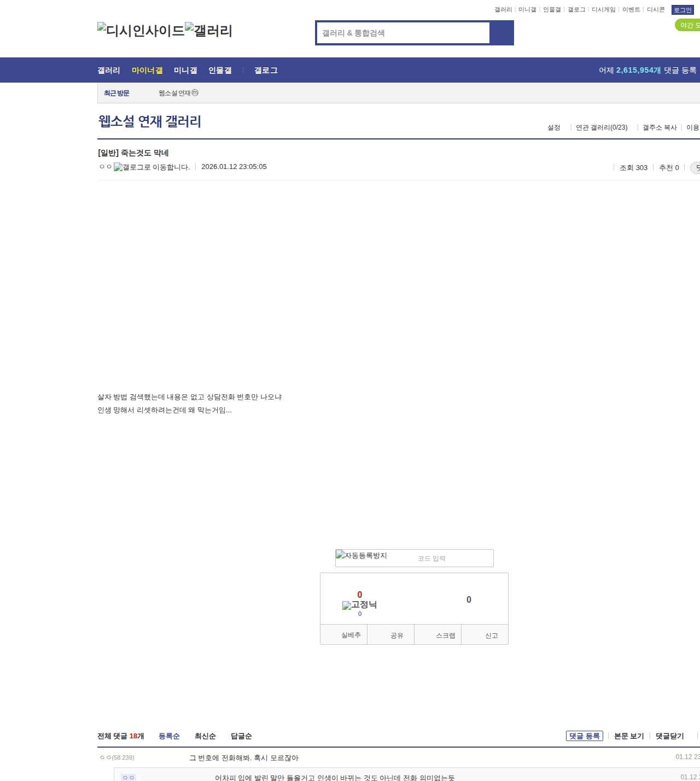
Task: Click commenter ㅇㅇ(58.239) nickname
Action: 117,757
